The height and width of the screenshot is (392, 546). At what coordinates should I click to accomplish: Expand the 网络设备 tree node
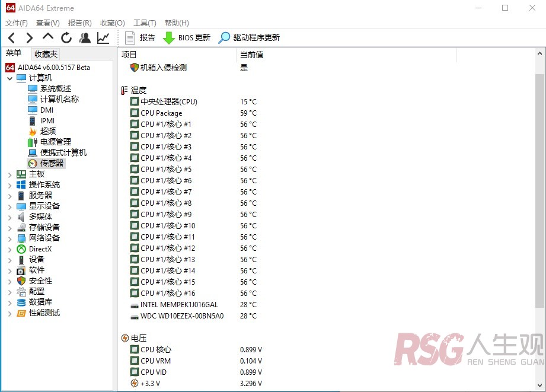point(9,239)
